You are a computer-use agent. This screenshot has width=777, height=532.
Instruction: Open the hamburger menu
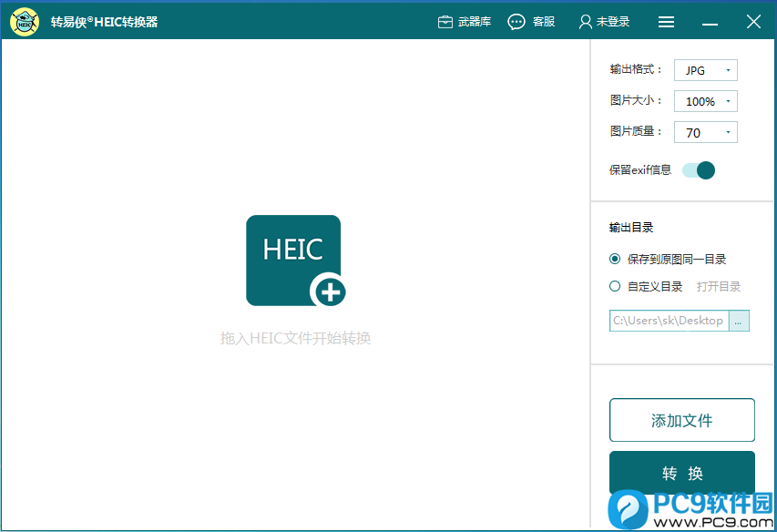[666, 22]
